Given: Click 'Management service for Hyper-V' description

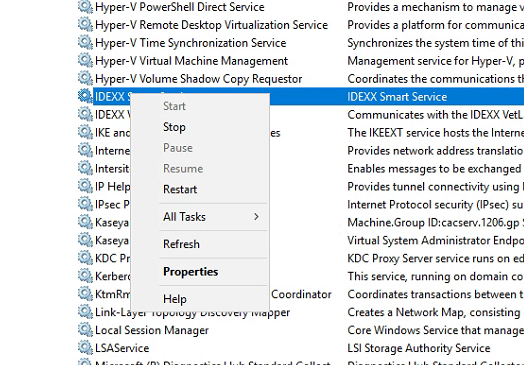Looking at the screenshot, I should coord(435,61).
